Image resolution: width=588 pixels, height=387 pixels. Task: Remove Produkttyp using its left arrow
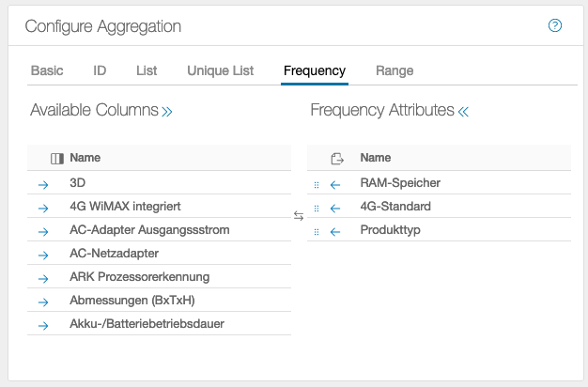click(335, 231)
